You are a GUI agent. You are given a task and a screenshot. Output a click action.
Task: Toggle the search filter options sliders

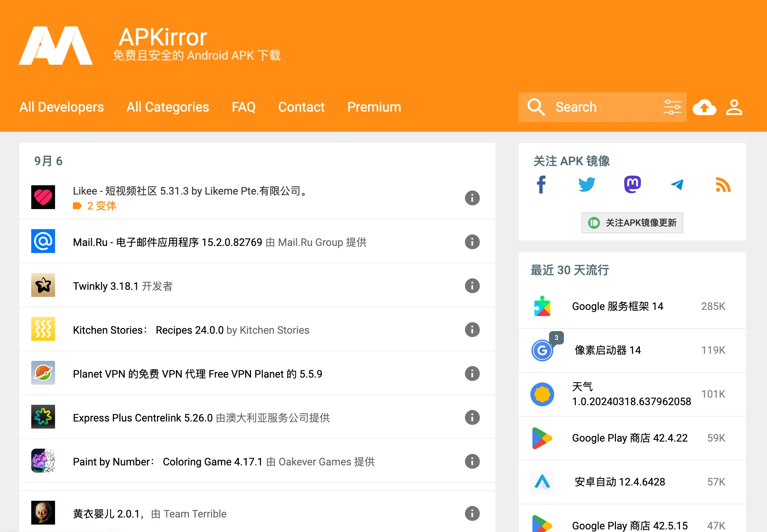pos(672,107)
